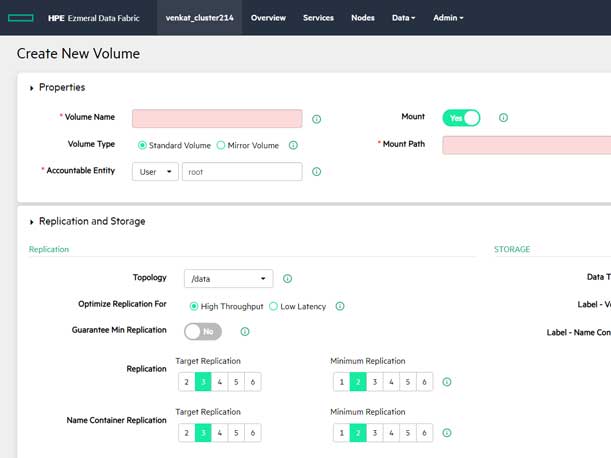
Task: Click info icon next to Volume Name field
Action: point(317,119)
